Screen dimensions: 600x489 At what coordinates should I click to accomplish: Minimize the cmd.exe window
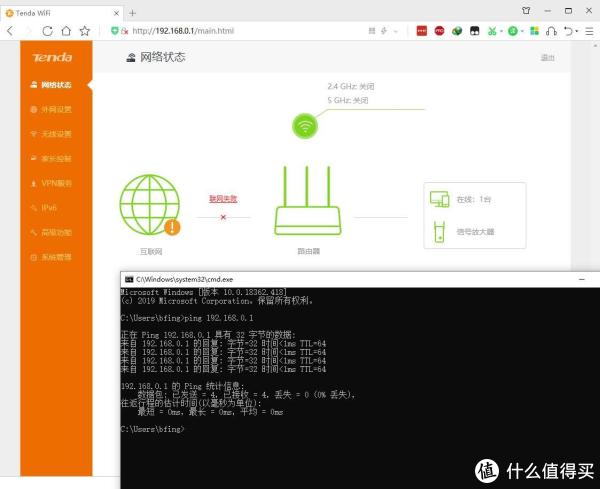582,280
